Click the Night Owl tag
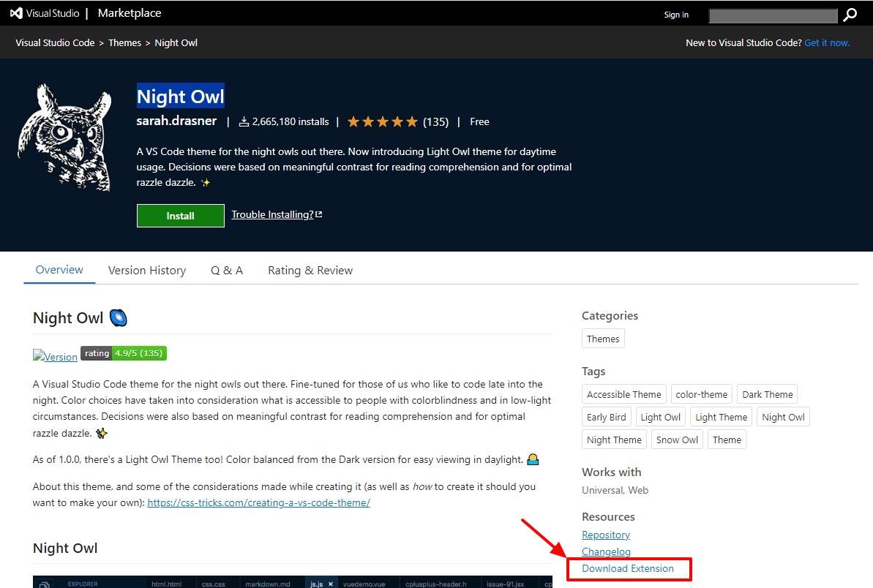The image size is (873, 588). click(784, 417)
